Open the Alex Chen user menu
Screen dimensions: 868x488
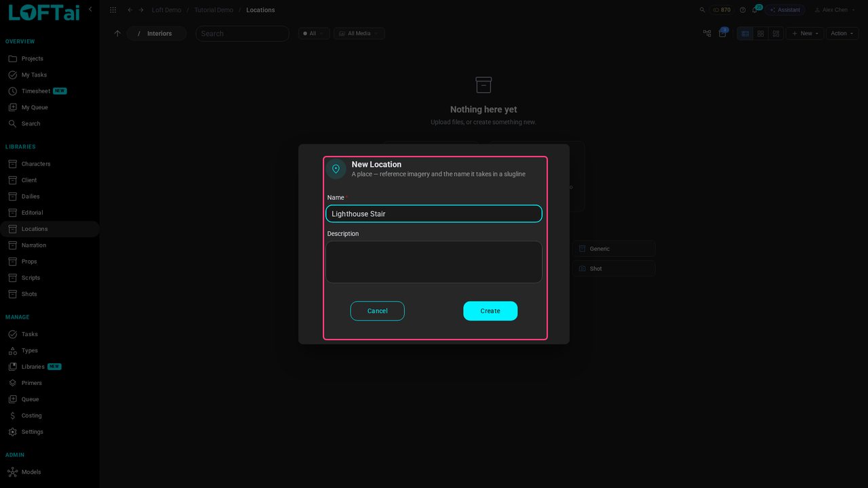835,10
